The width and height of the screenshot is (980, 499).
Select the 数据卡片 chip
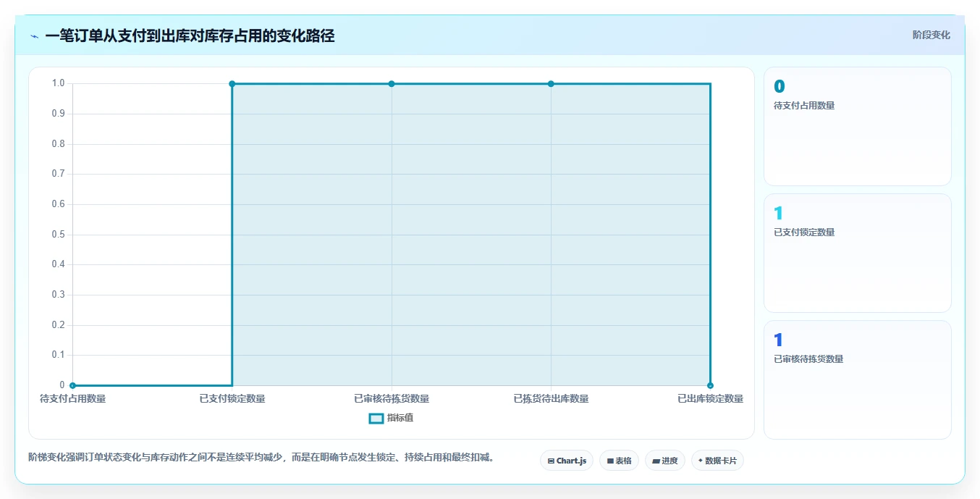point(717,461)
